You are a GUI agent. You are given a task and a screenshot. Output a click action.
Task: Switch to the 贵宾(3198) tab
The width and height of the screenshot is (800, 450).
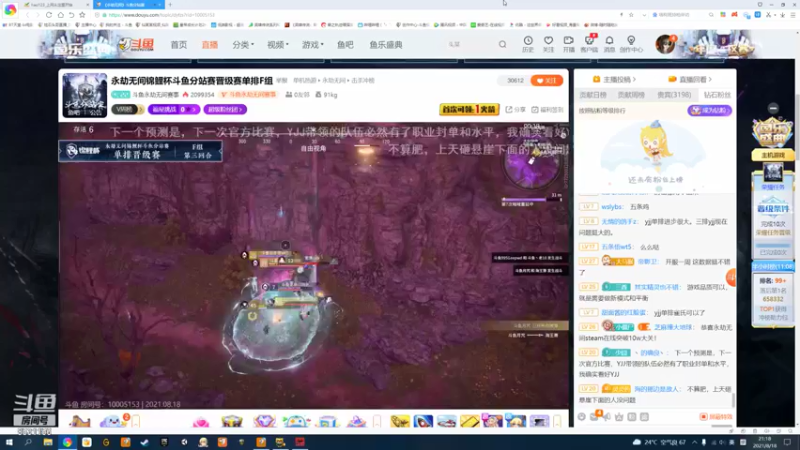pos(674,95)
